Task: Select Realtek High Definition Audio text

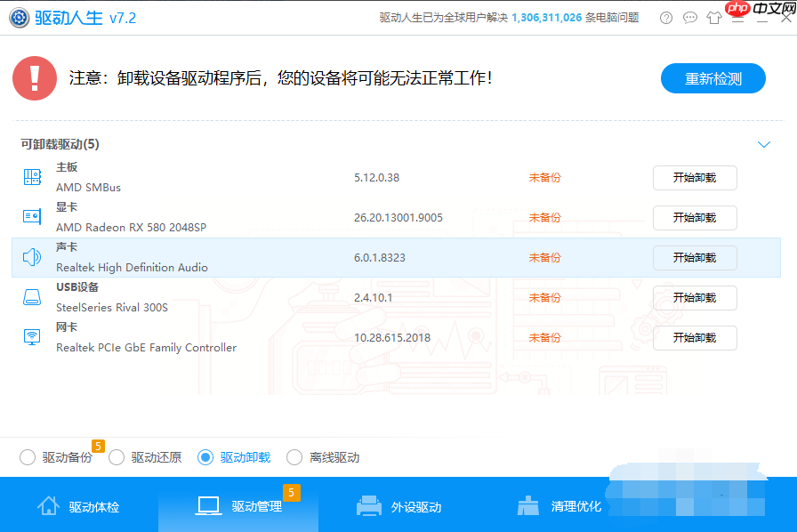Action: tap(132, 268)
